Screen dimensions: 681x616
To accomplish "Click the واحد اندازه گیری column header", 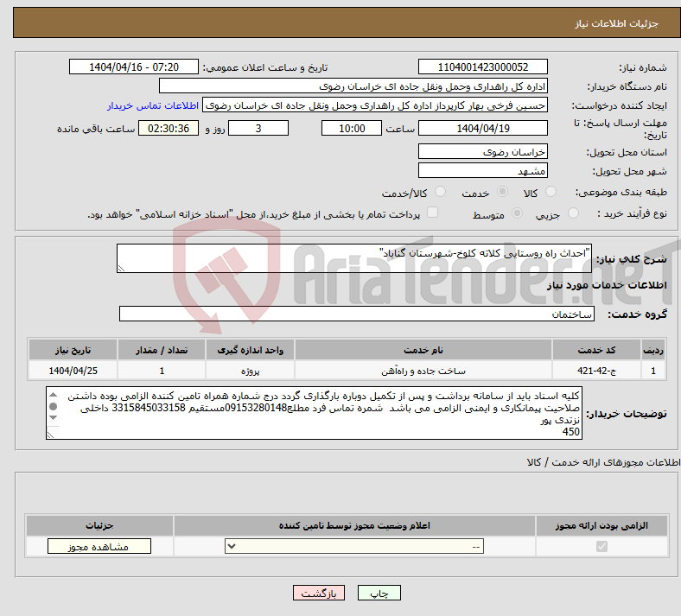I will tap(250, 350).
